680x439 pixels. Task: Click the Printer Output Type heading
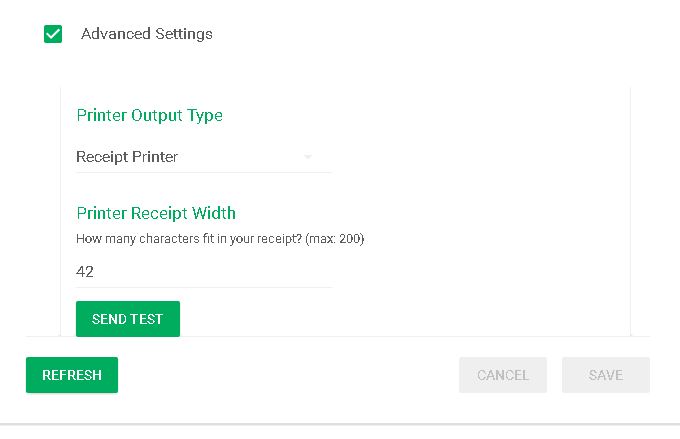[149, 115]
